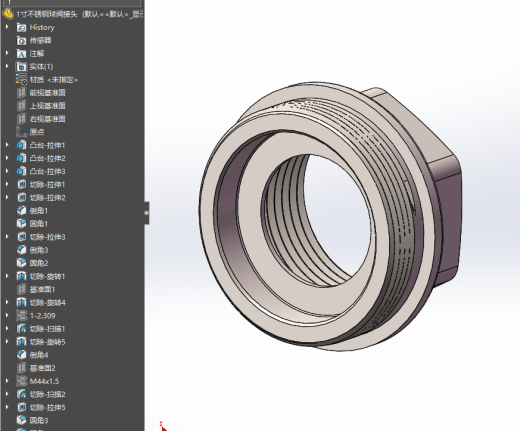Select the 切除-拉伸5 label
This screenshot has height=431, width=520.
pos(48,407)
